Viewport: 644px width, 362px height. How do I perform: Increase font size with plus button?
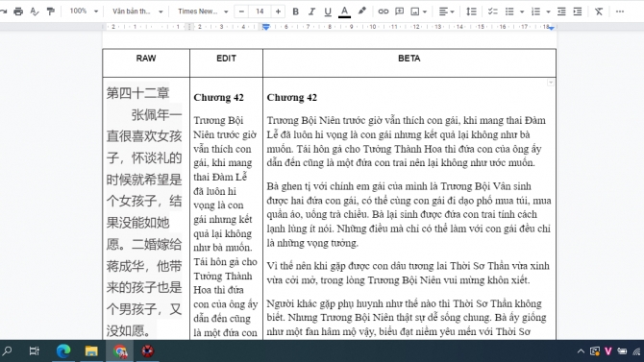tap(278, 12)
